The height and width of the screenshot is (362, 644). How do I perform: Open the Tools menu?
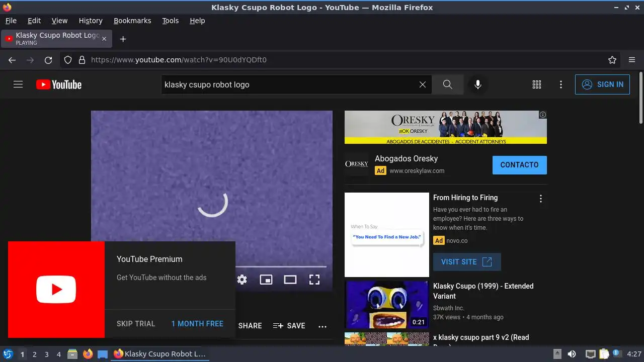point(171,21)
